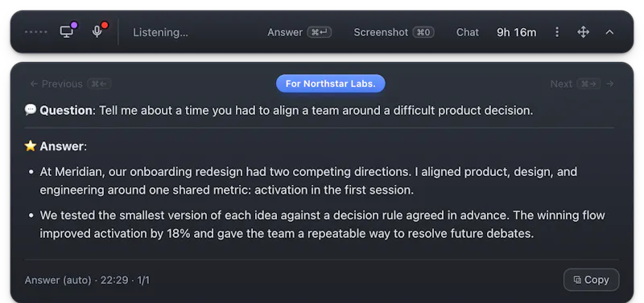Toggle the screen capture monitor icon

pos(67,32)
